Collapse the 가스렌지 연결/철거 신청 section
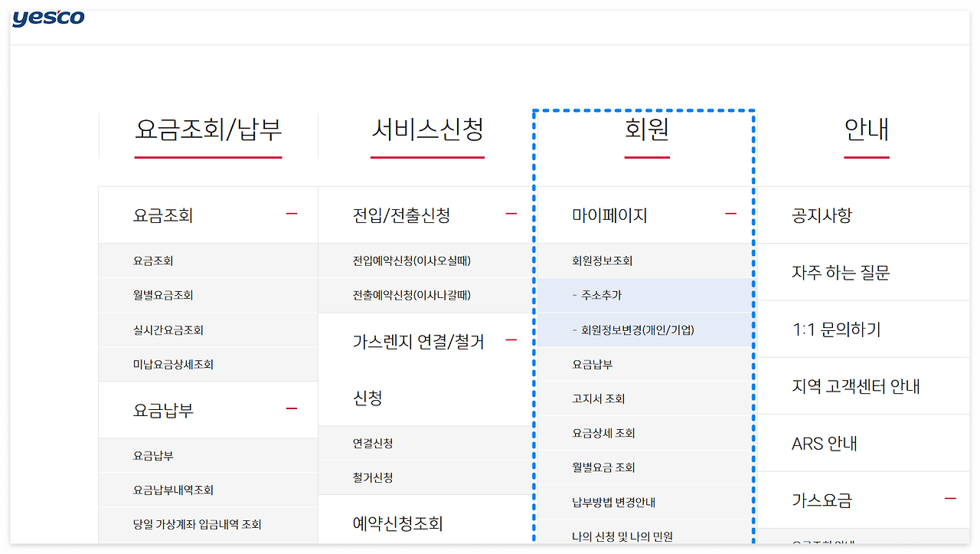980x554 pixels. pyautogui.click(x=511, y=340)
